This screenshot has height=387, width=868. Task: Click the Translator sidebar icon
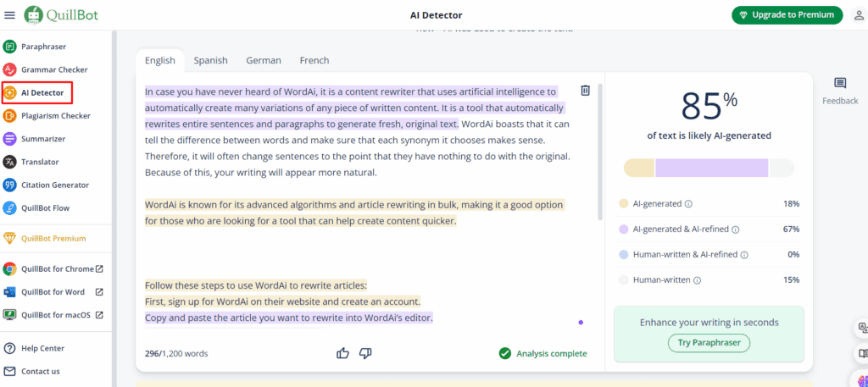click(10, 162)
